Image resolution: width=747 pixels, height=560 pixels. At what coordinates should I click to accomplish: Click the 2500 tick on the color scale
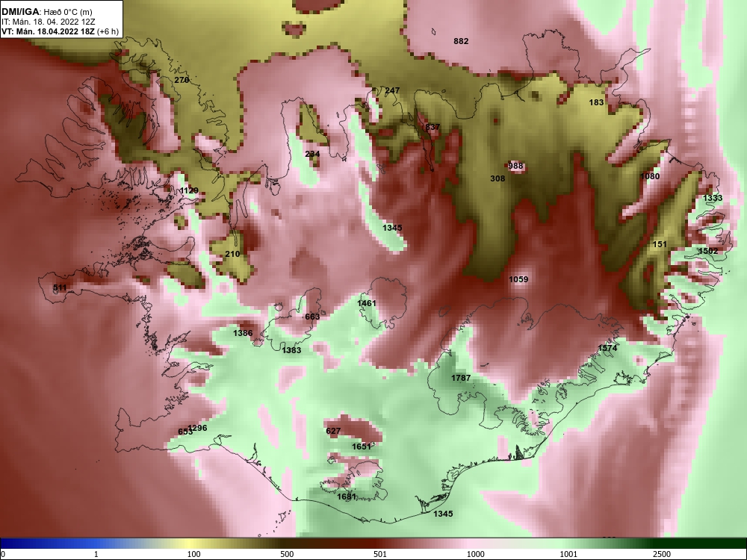(x=662, y=554)
